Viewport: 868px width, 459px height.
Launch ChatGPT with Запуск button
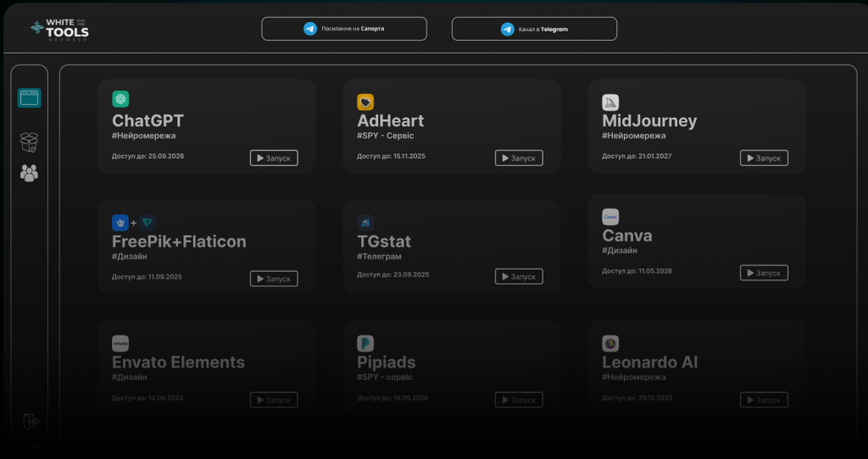(x=274, y=158)
